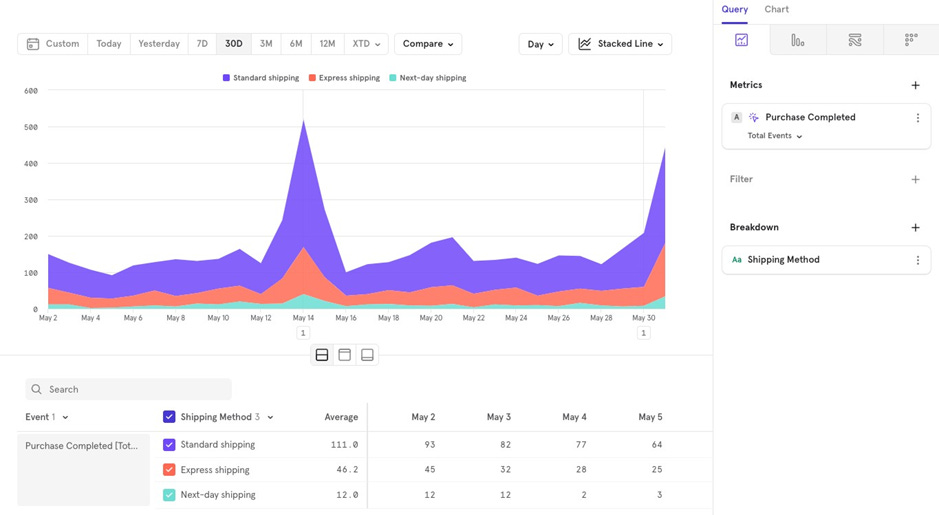Image resolution: width=939 pixels, height=515 pixels.
Task: Open the Day granularity dropdown
Action: point(540,44)
